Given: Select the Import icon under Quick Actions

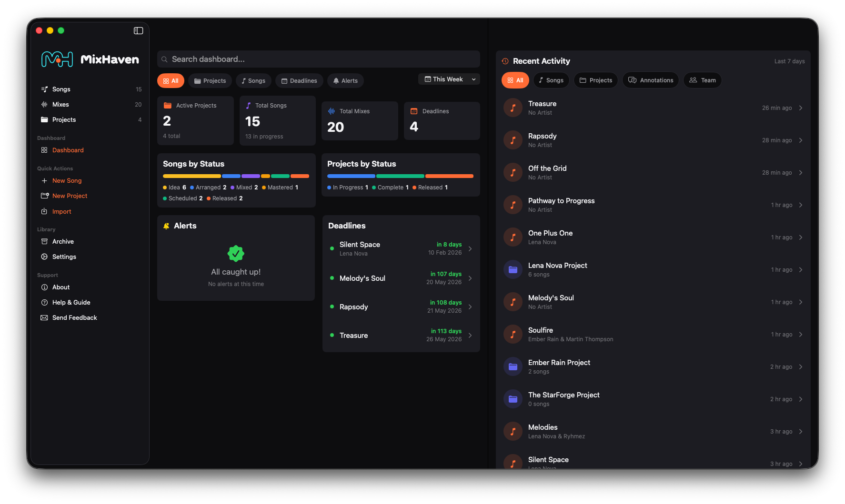Looking at the screenshot, I should [44, 211].
